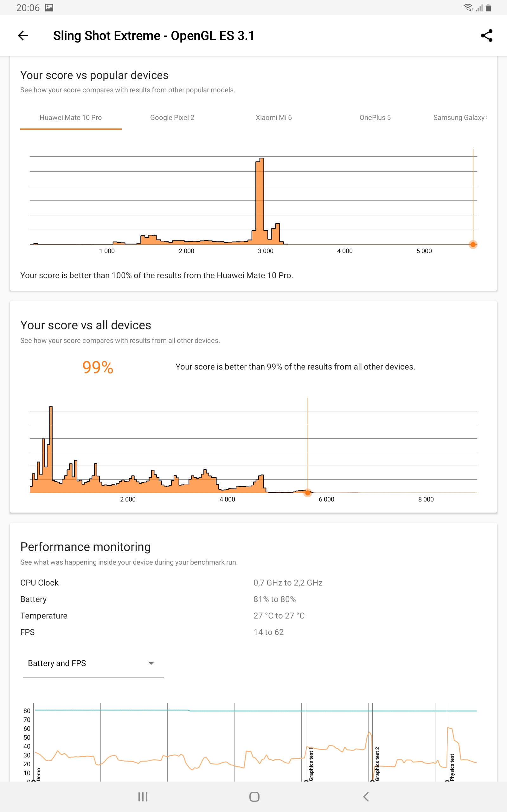Tap the battery status icon
The height and width of the screenshot is (812, 507).
coord(488,8)
